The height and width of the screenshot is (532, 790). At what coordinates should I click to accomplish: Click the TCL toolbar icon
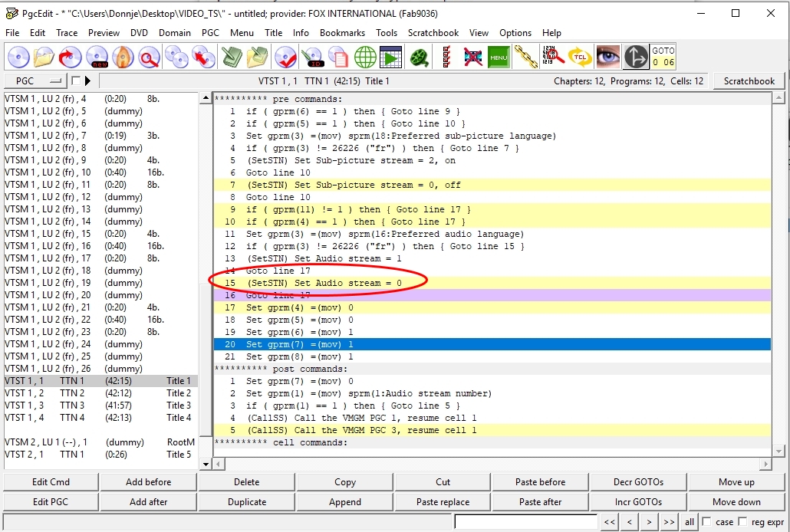click(x=580, y=57)
